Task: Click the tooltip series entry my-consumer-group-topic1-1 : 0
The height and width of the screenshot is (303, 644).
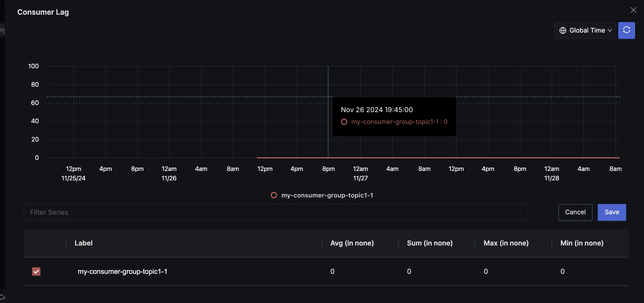Action: pyautogui.click(x=394, y=122)
